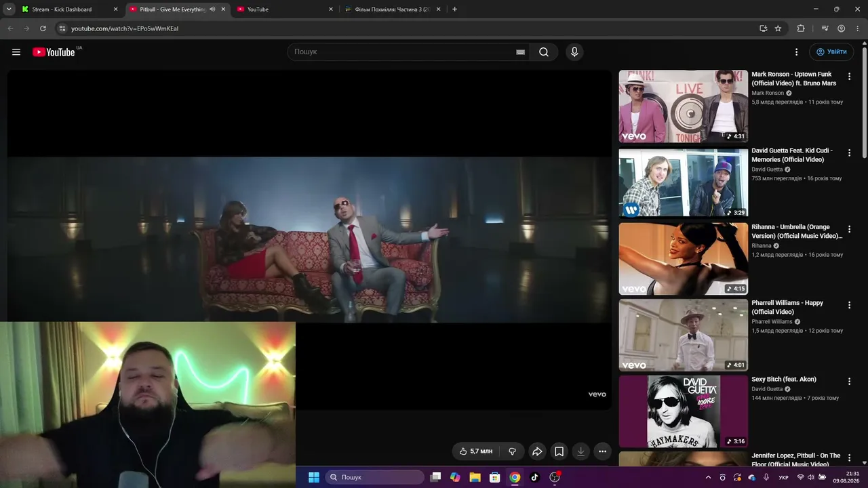
Task: Open Mark Ronson Uptown Funk title link
Action: point(794,79)
